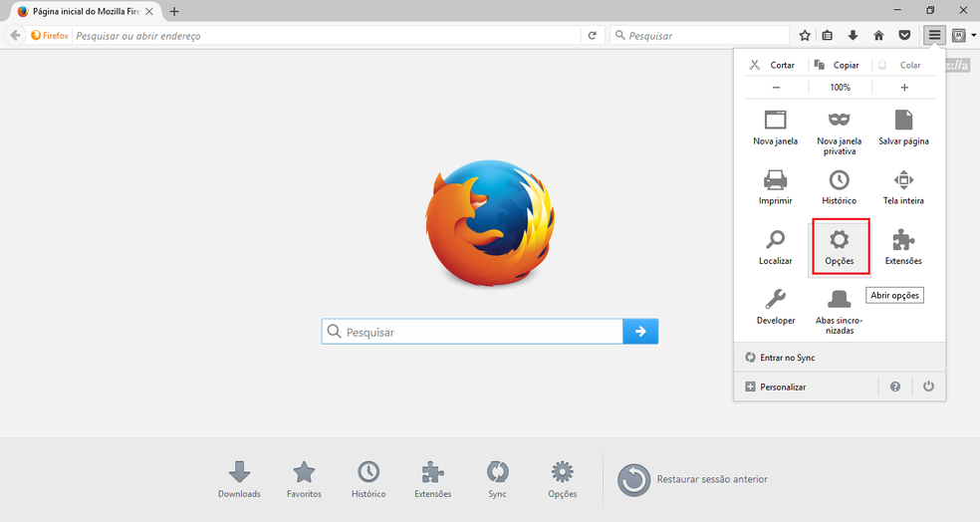Click the Firefox identity label in address bar
Viewport: 980px width, 522px height.
coord(50,36)
